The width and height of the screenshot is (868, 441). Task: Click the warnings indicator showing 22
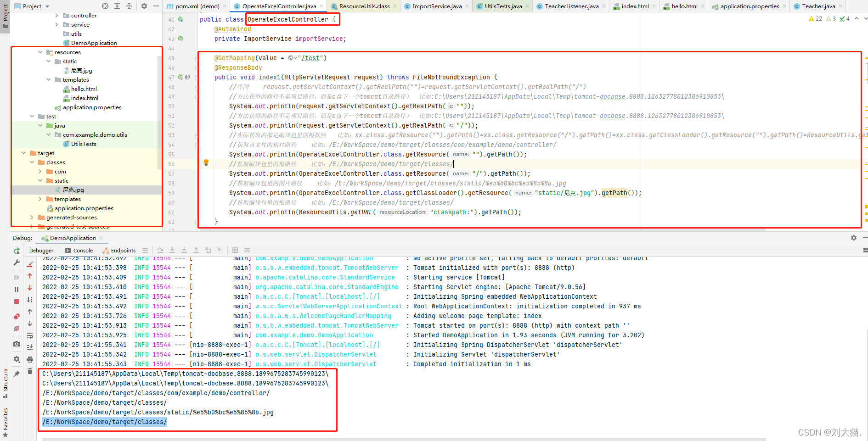click(816, 19)
